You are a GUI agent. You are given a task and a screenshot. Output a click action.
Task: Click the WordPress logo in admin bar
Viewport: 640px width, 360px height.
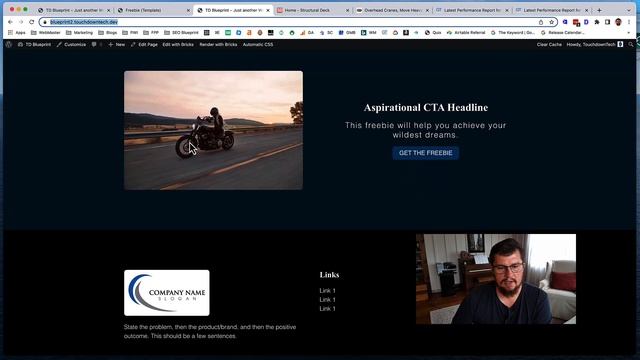click(9, 44)
